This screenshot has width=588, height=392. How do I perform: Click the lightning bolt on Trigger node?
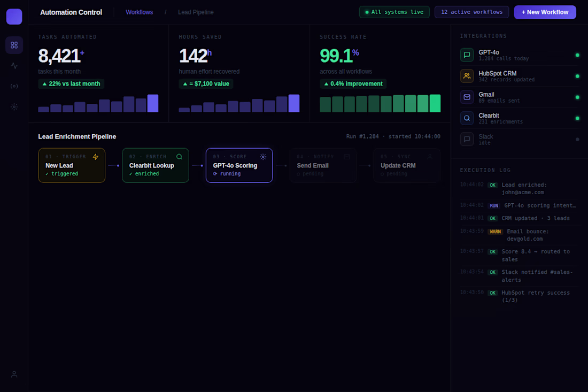click(96, 157)
